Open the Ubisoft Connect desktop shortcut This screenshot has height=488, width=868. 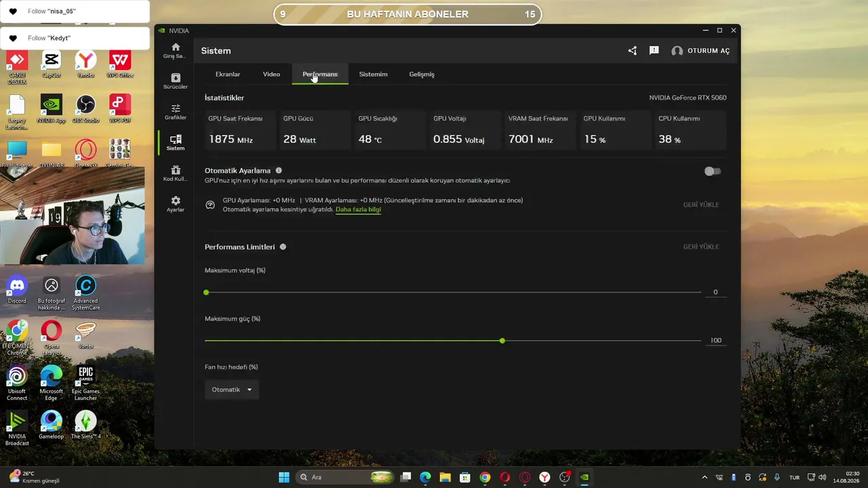[17, 384]
